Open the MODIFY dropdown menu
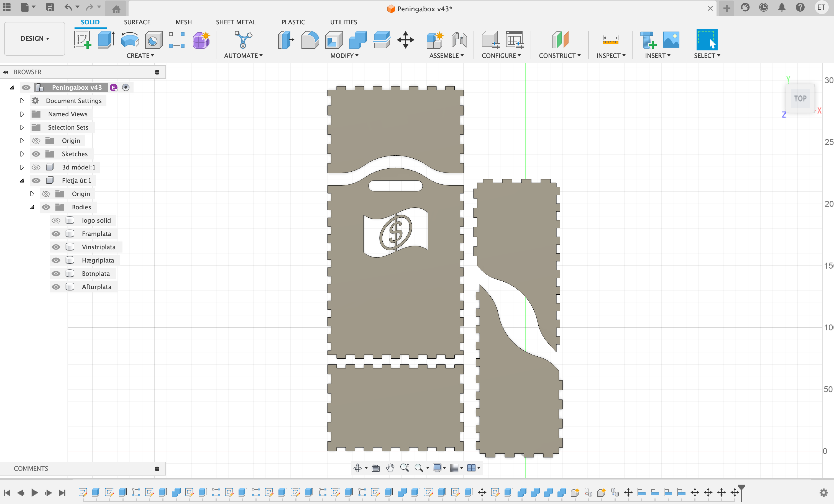 click(x=344, y=55)
